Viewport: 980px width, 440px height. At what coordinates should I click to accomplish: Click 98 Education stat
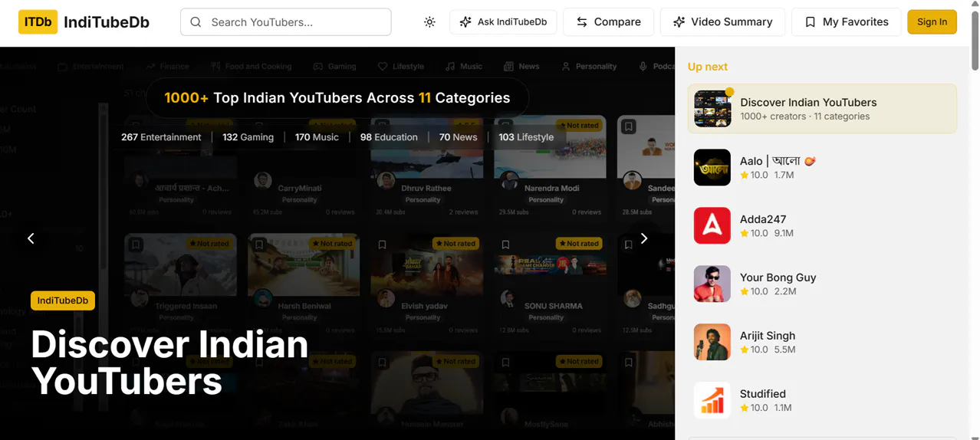pos(389,137)
